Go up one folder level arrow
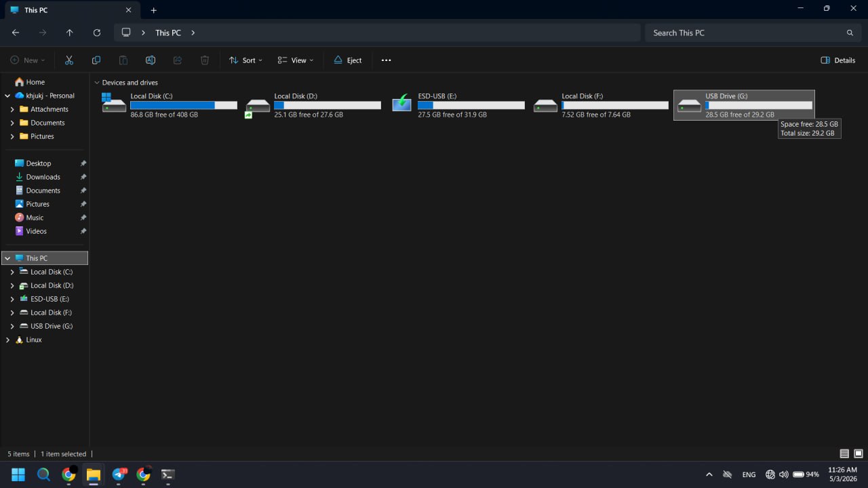 [x=70, y=33]
